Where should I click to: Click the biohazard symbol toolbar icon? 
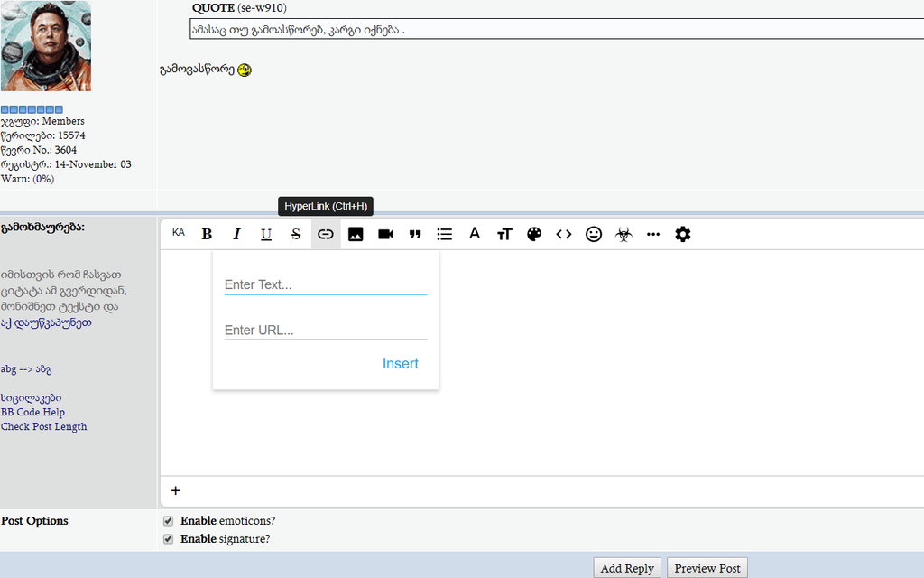coord(624,234)
